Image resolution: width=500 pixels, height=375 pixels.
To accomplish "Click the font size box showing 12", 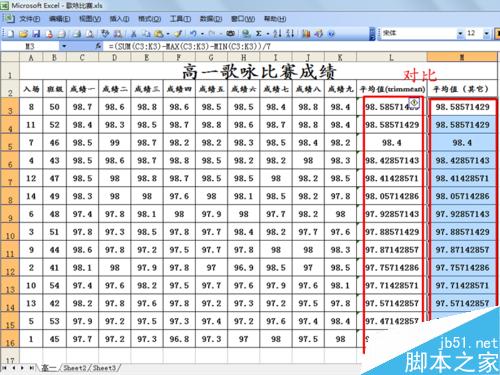I will click(474, 33).
